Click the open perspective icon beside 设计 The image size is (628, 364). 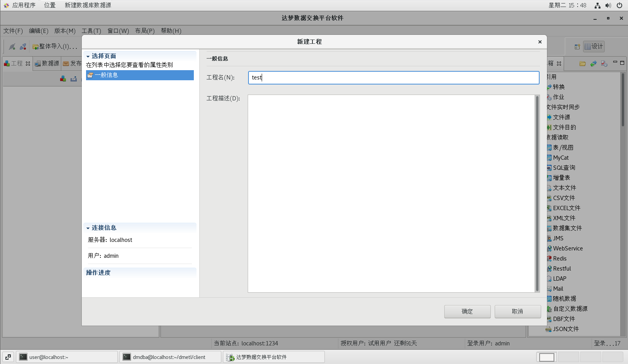point(577,47)
